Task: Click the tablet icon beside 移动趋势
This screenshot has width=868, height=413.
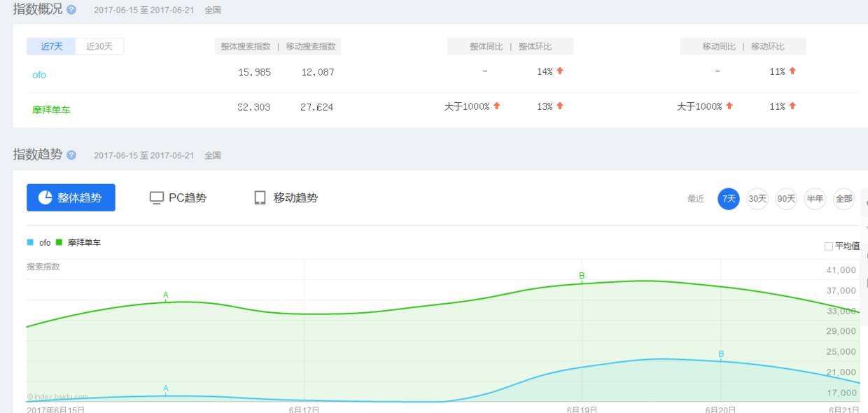Action: (x=260, y=198)
